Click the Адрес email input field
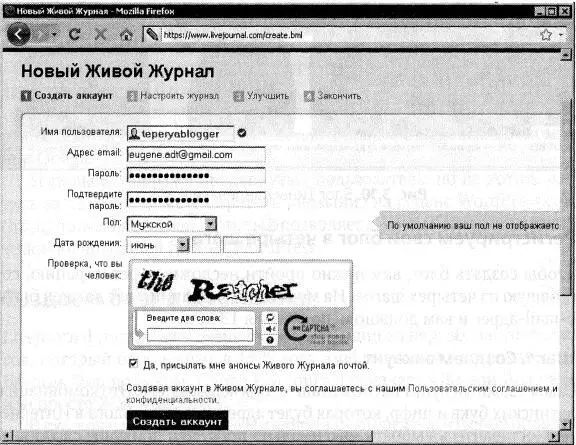Viewport: 576px width, 445px height. point(196,155)
